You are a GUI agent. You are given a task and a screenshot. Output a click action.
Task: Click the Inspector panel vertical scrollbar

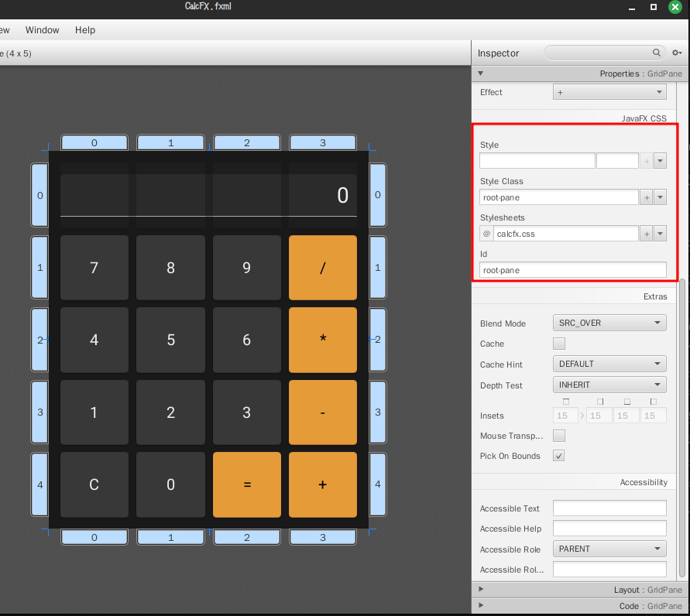pyautogui.click(x=682, y=427)
